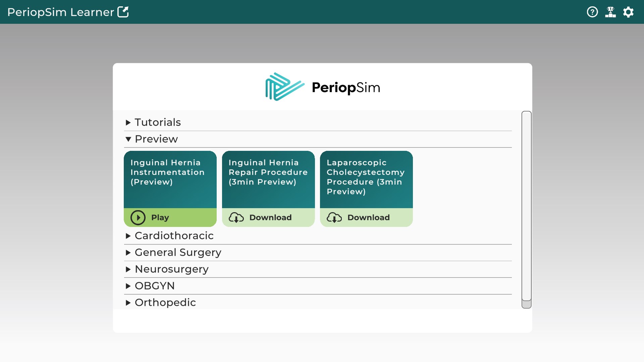Click cloud download icon for Laparoscopic Cholecystectomy
The height and width of the screenshot is (362, 644).
tap(334, 218)
